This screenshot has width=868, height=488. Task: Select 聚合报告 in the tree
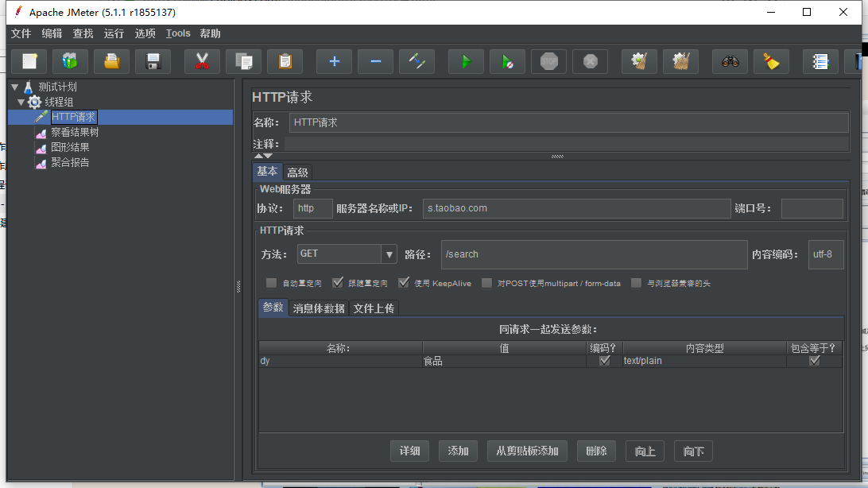click(70, 162)
